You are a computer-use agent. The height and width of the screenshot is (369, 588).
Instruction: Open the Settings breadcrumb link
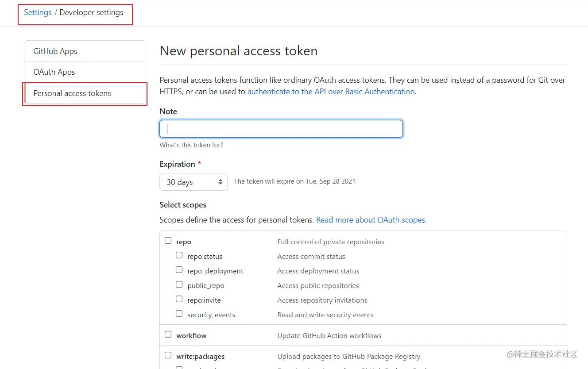click(38, 12)
